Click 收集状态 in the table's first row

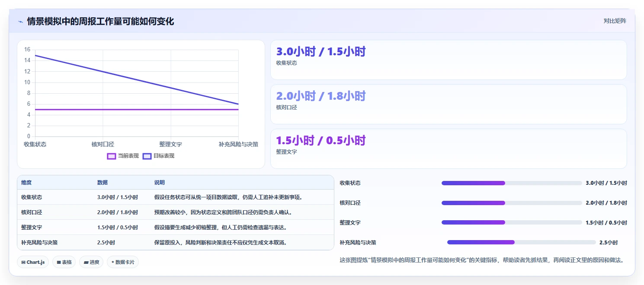(x=32, y=197)
